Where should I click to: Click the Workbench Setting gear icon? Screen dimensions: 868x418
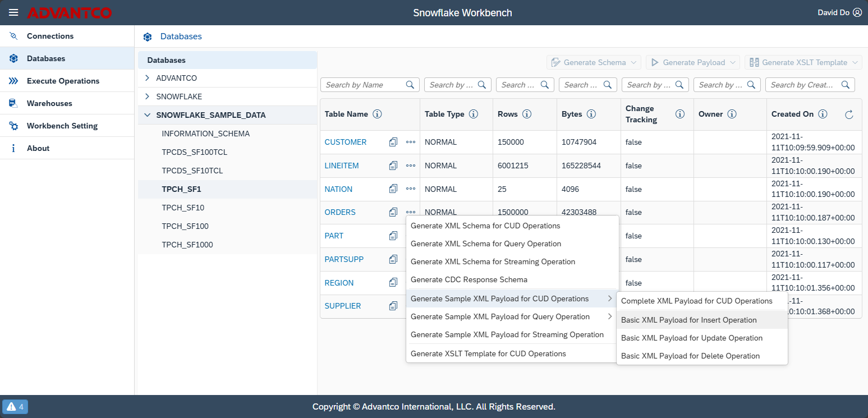[x=13, y=126]
